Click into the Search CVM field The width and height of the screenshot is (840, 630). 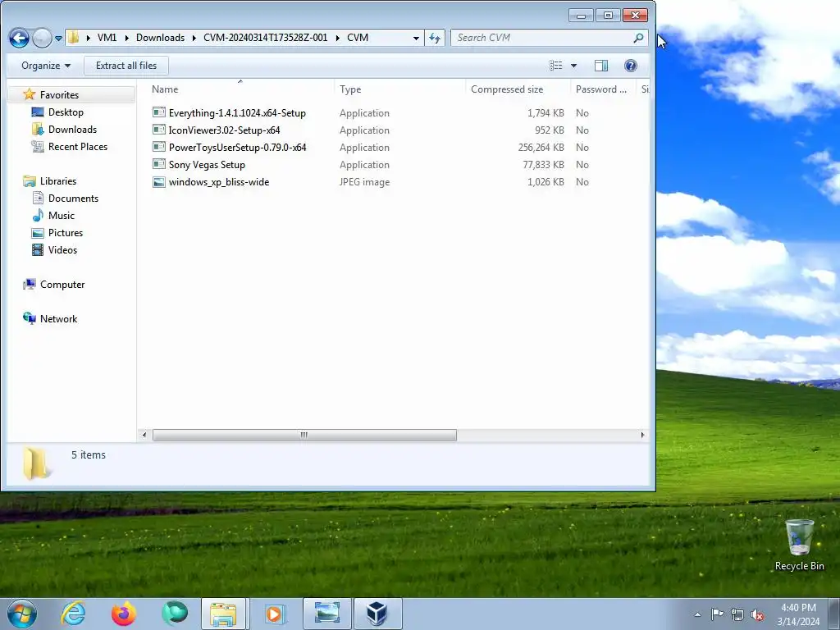[541, 38]
